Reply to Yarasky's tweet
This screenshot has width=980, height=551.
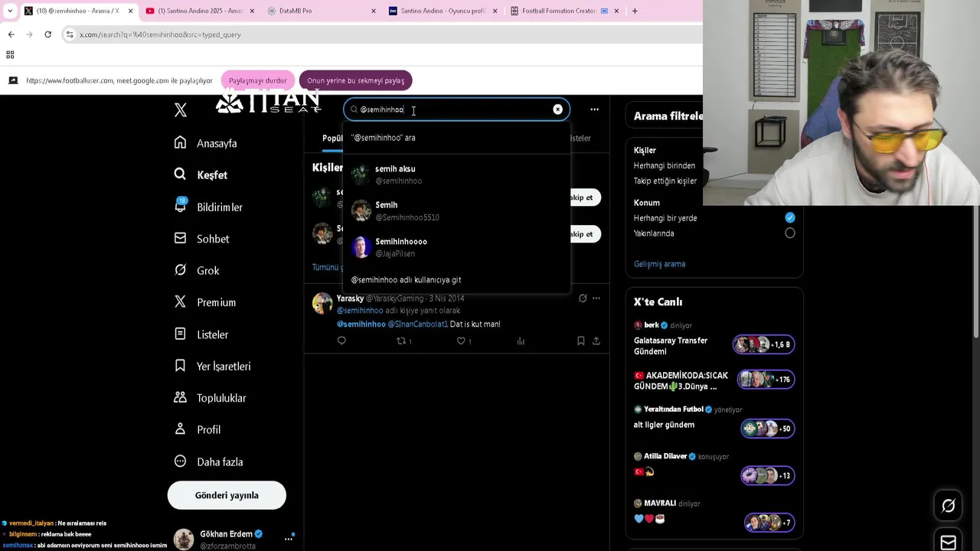point(341,341)
